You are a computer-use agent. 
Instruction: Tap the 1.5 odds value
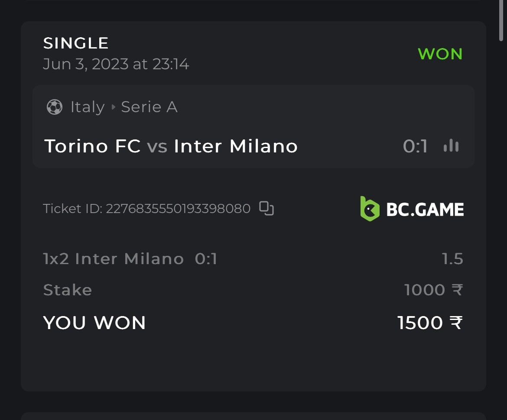pyautogui.click(x=452, y=259)
